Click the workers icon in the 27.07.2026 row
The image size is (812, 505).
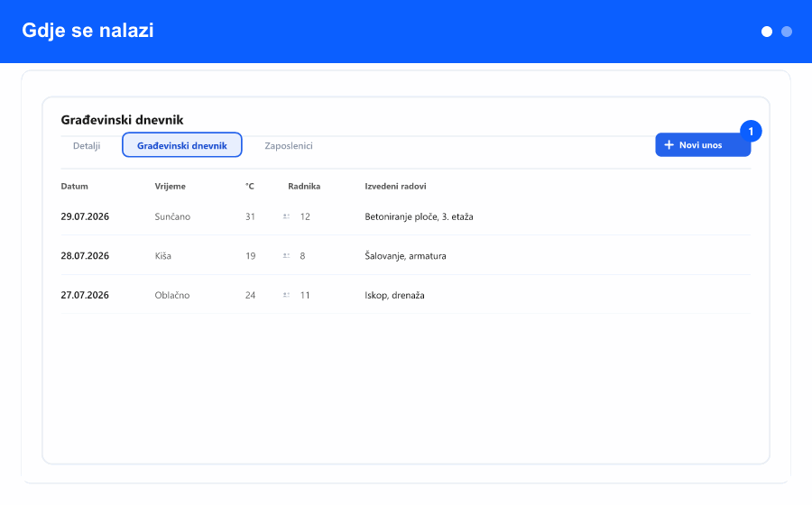coord(286,295)
